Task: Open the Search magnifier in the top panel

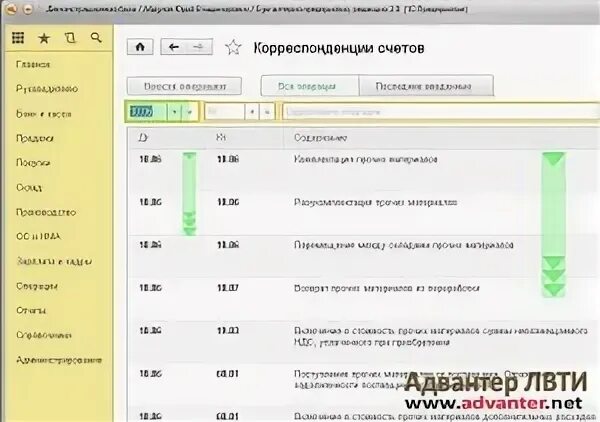Action: tap(96, 37)
